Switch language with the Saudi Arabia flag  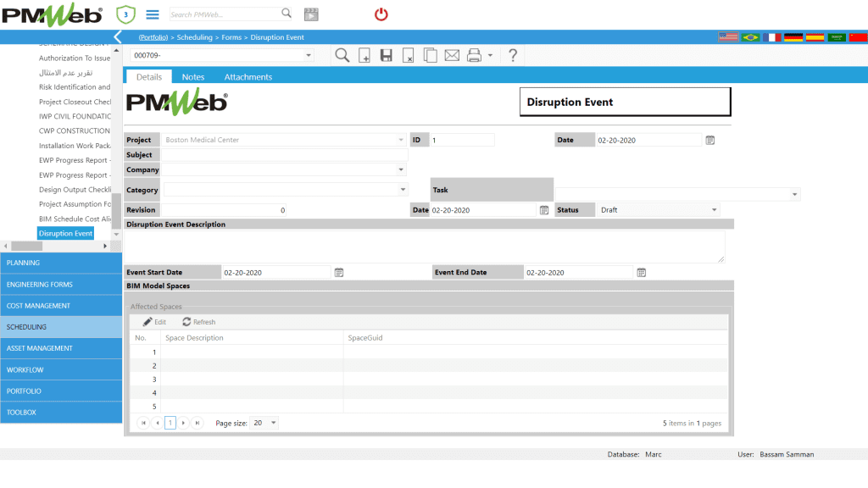(x=837, y=37)
